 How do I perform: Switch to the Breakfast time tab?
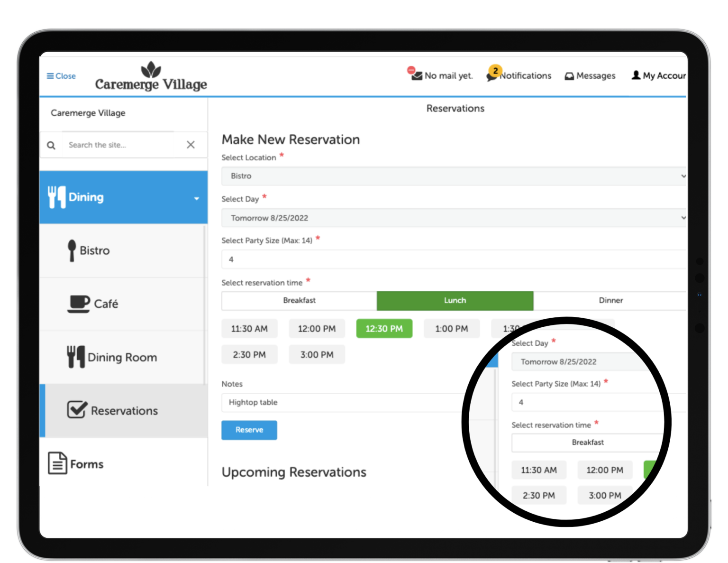[x=299, y=301]
